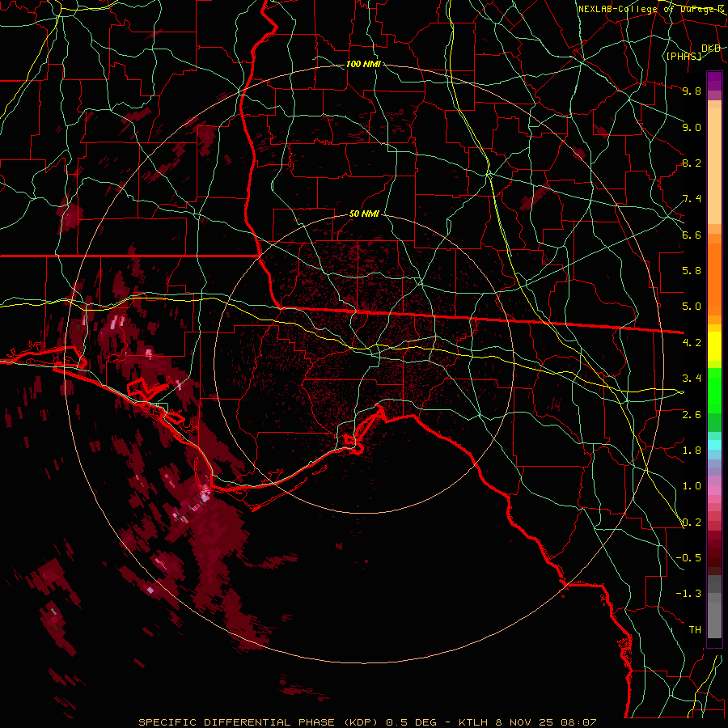728x728 pixels.
Task: Click the bright green segment of color scale
Action: (x=714, y=390)
